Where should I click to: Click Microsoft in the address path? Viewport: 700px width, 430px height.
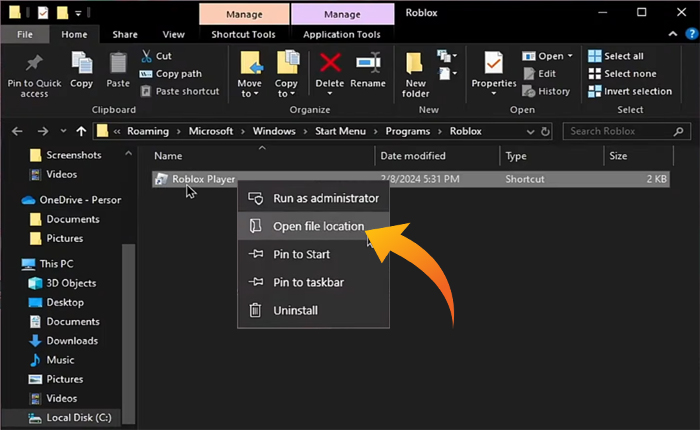pyautogui.click(x=211, y=131)
